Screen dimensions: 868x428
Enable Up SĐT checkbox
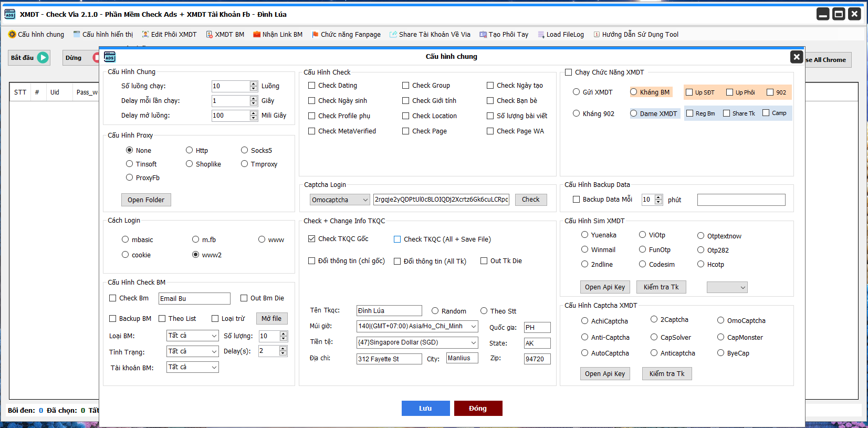(x=689, y=92)
